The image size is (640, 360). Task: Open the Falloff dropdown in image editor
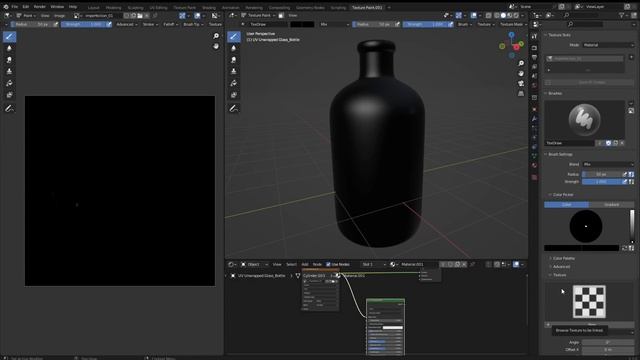[171, 24]
